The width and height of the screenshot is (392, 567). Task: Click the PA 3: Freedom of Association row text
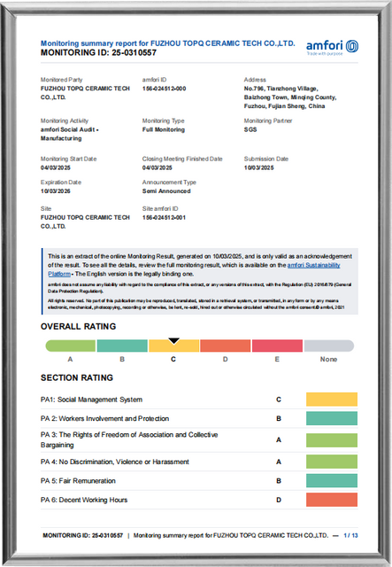pos(129,439)
